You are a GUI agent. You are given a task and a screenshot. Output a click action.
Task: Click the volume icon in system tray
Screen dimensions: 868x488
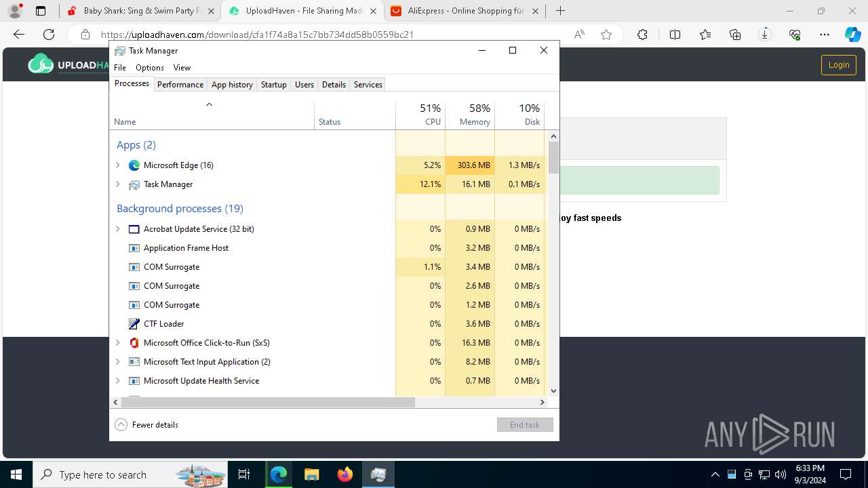click(x=781, y=474)
